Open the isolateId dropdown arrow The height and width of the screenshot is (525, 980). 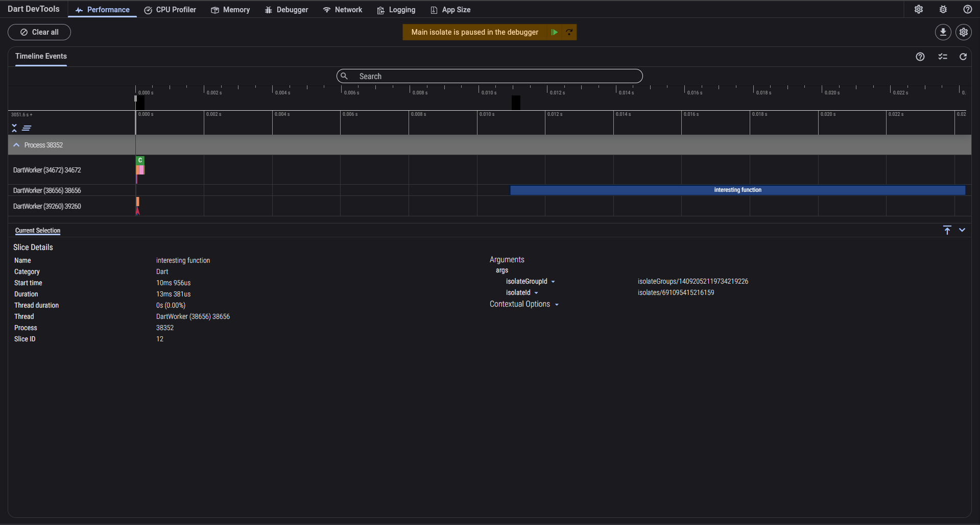point(536,293)
